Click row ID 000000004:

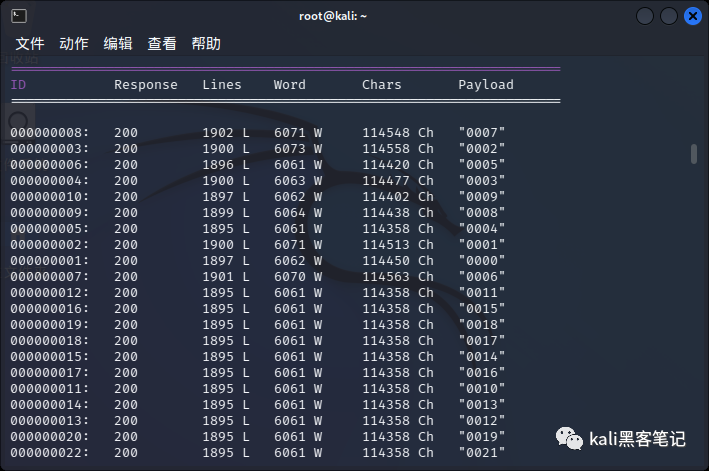click(x=50, y=180)
